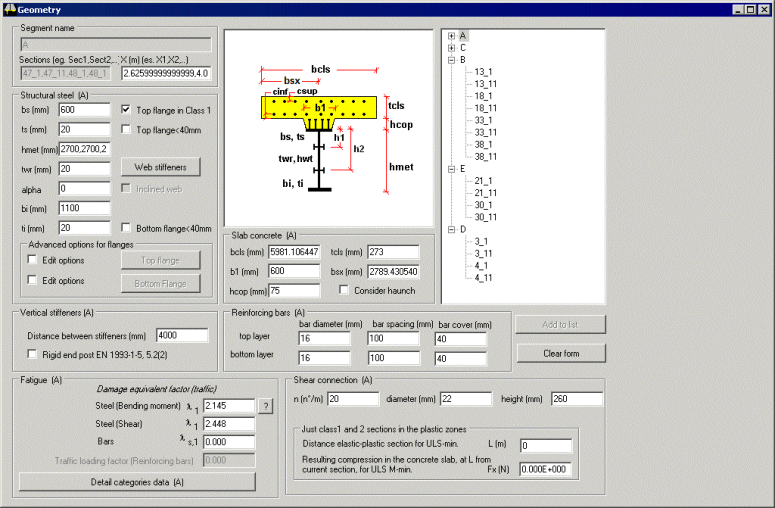Check the Consider haunch option
775x508 pixels.
(345, 290)
